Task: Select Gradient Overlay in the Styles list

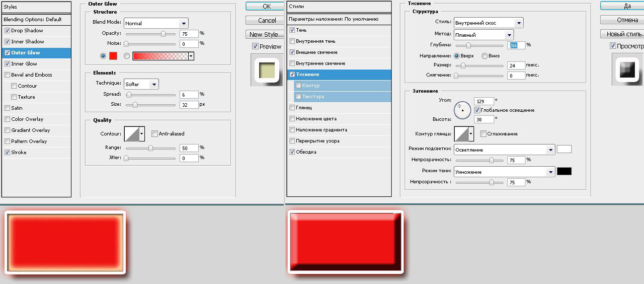Action: (x=30, y=130)
